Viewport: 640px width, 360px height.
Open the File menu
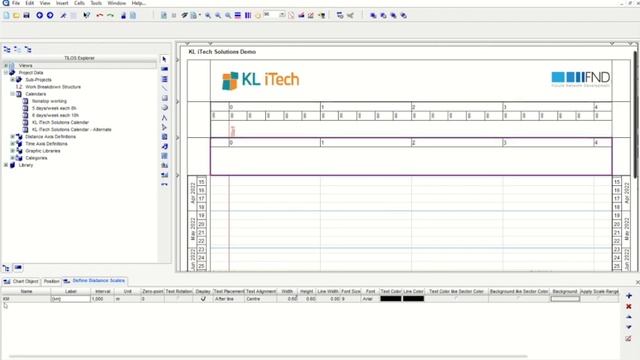point(16,3)
